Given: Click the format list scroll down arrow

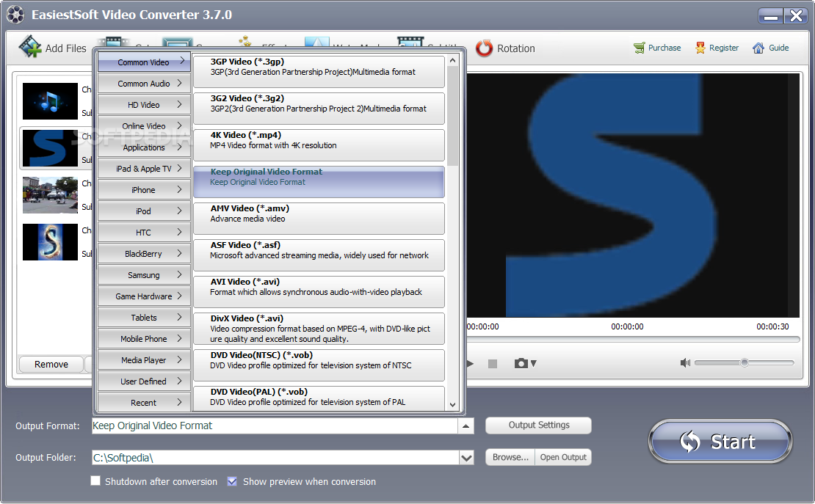Looking at the screenshot, I should (453, 405).
